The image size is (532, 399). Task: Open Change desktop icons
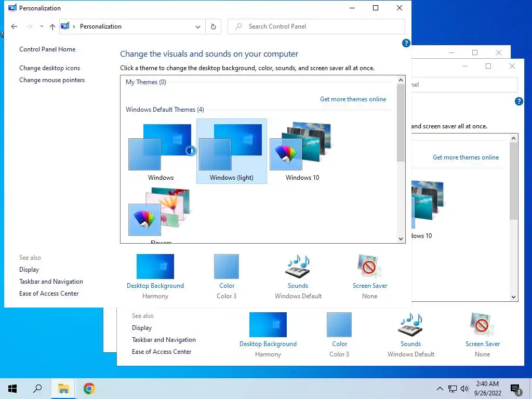49,68
